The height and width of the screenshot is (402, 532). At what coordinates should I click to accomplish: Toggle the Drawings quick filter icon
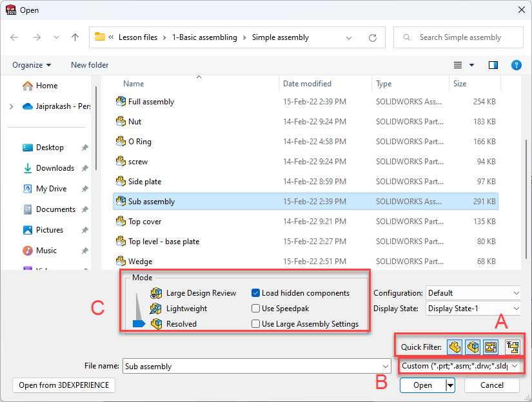491,347
